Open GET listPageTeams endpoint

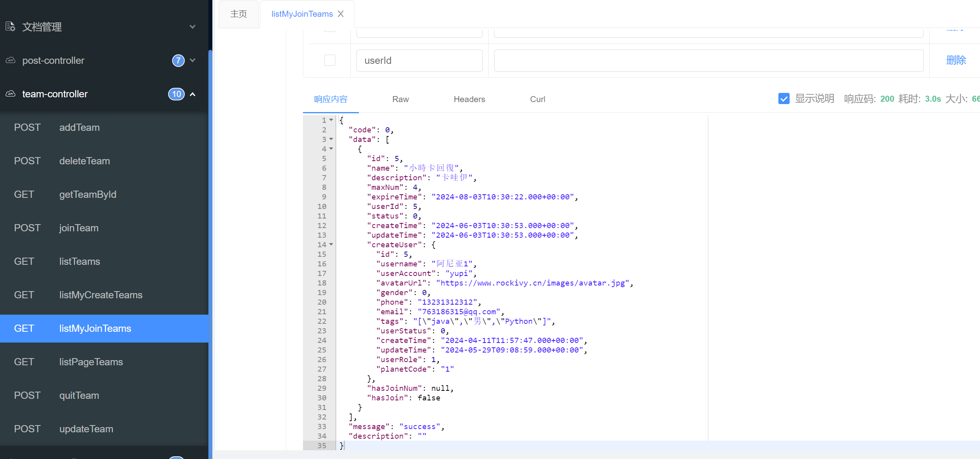104,362
